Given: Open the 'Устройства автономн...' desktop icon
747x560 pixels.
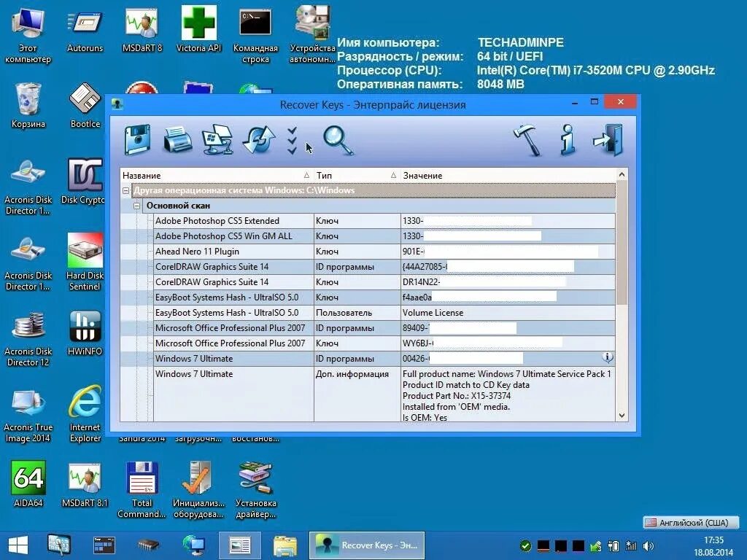Looking at the screenshot, I should click(x=312, y=36).
